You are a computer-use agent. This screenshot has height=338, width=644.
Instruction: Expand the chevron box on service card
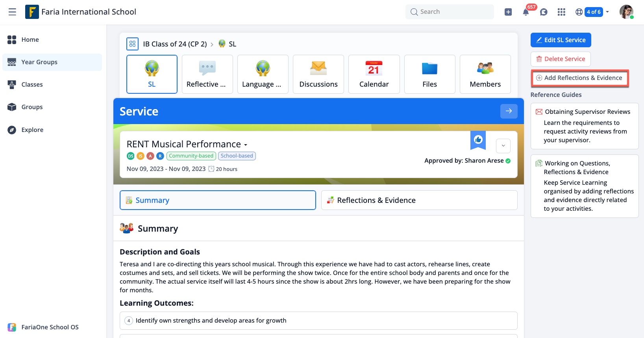pyautogui.click(x=503, y=146)
